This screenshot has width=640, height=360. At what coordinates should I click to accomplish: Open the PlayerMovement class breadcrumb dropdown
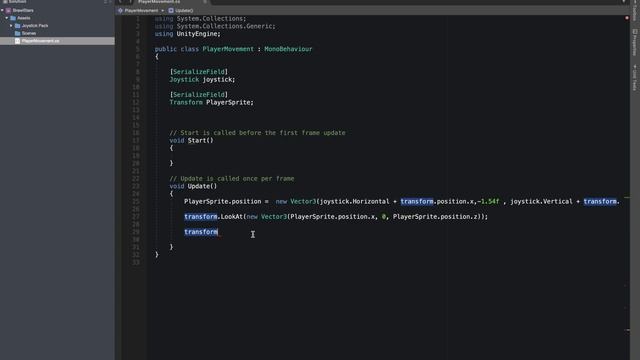(142, 11)
